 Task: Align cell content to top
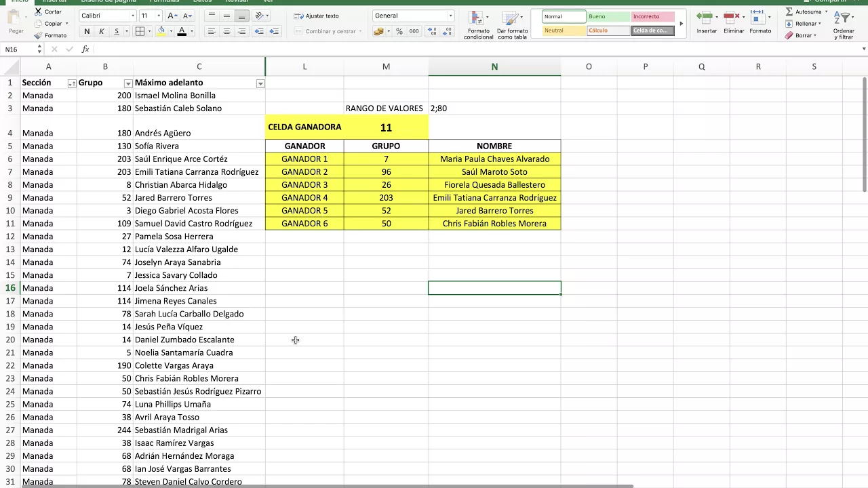[212, 16]
